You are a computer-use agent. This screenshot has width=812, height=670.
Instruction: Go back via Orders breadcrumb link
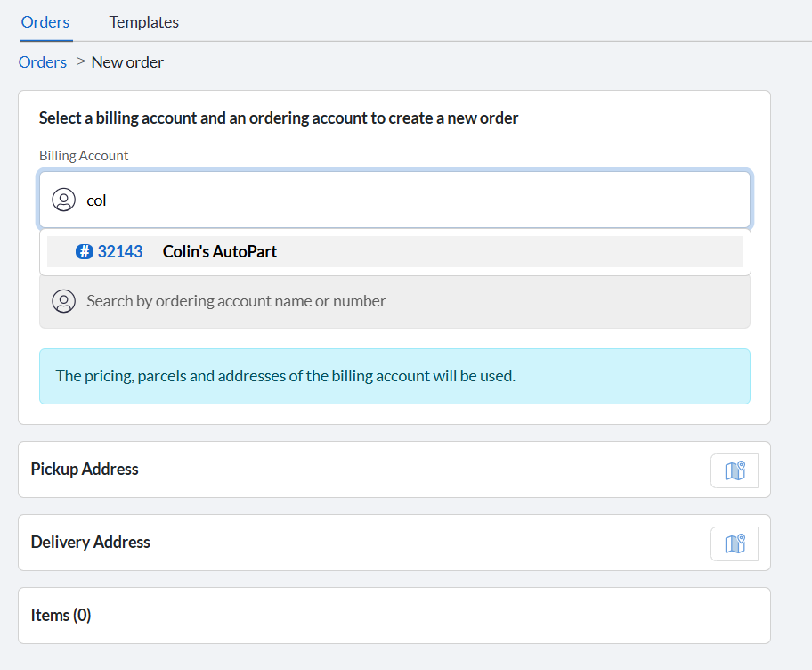tap(43, 62)
